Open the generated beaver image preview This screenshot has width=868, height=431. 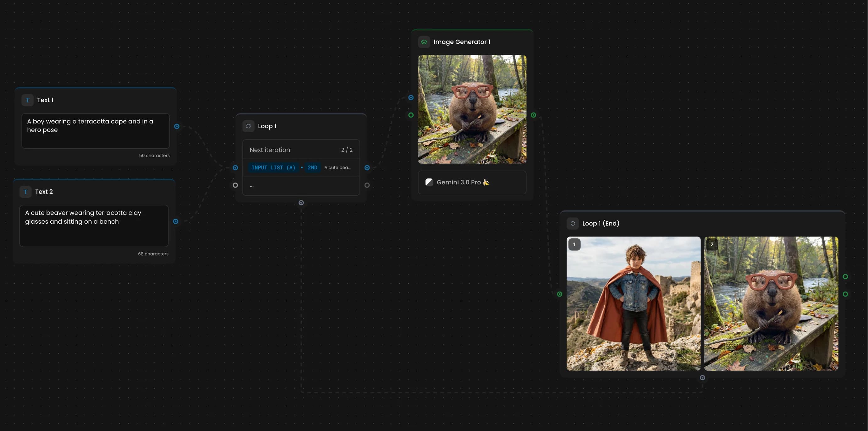[x=472, y=109]
